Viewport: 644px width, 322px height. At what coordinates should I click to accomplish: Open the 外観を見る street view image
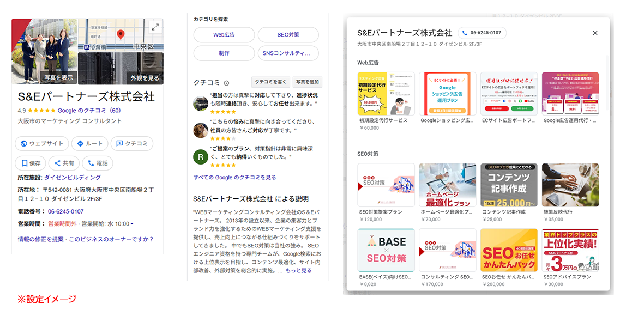(x=121, y=68)
